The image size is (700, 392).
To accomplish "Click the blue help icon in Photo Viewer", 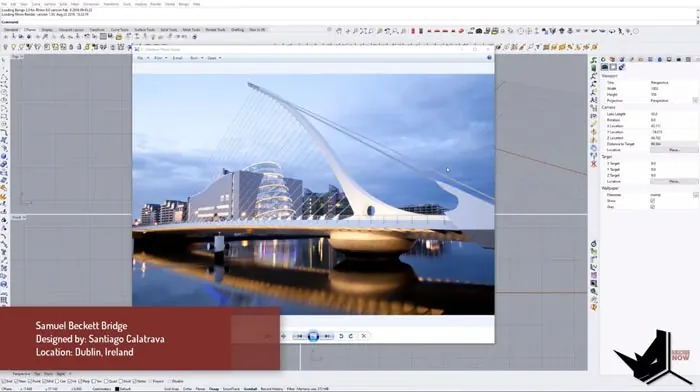I will point(489,58).
